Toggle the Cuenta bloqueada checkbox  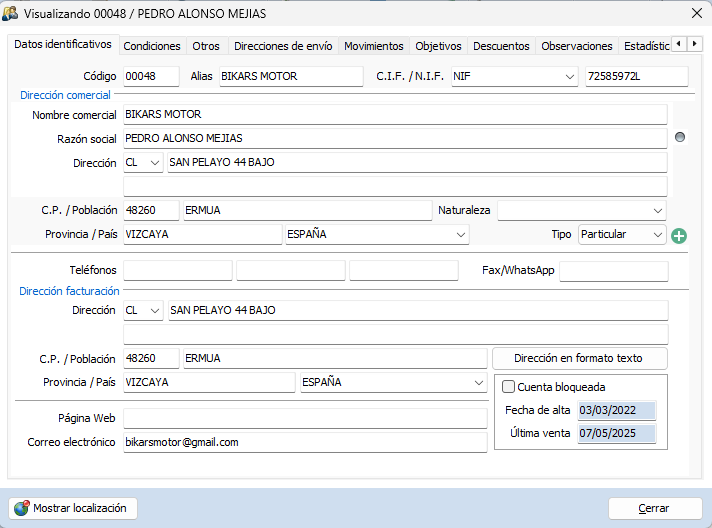pos(508,387)
